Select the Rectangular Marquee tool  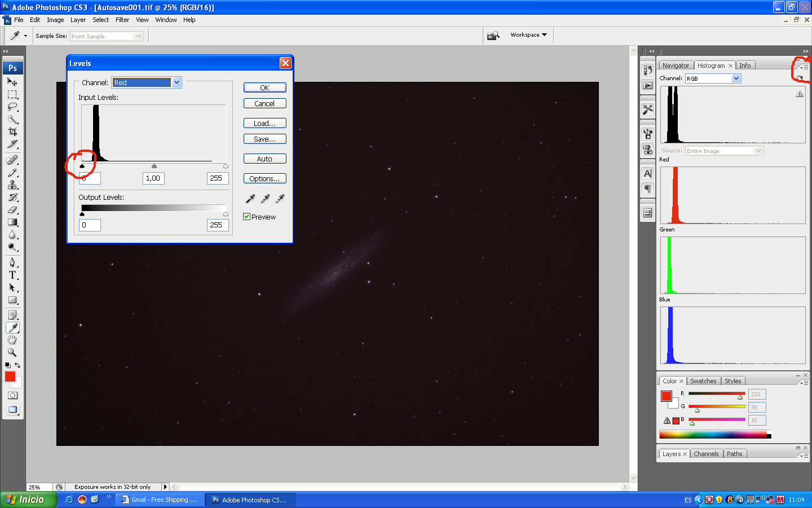click(x=12, y=94)
